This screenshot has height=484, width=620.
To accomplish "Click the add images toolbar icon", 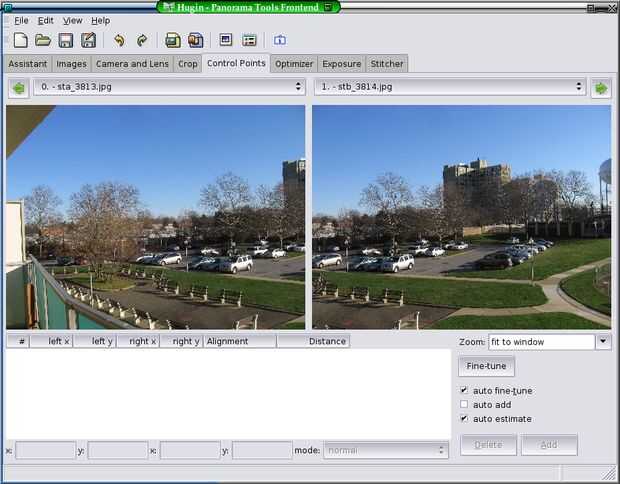I will pos(173,40).
